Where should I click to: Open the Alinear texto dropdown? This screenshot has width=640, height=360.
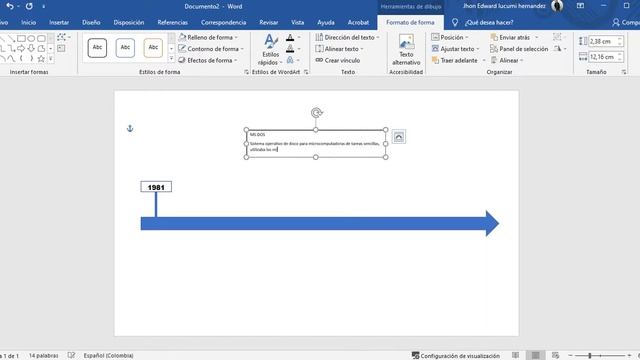point(339,49)
